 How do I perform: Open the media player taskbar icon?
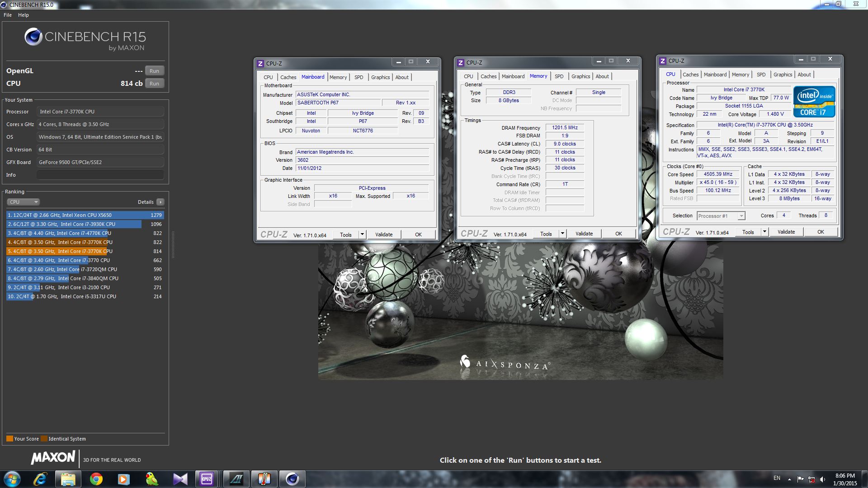tap(123, 479)
